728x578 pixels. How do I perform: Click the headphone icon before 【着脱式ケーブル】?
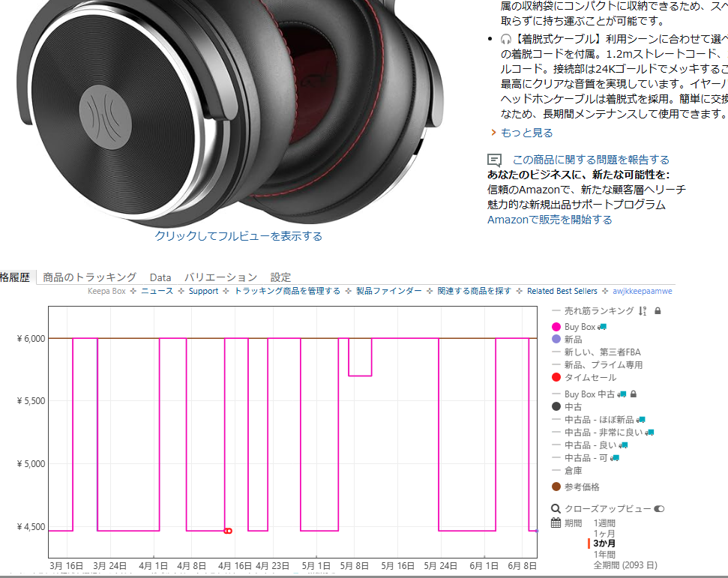click(x=506, y=40)
